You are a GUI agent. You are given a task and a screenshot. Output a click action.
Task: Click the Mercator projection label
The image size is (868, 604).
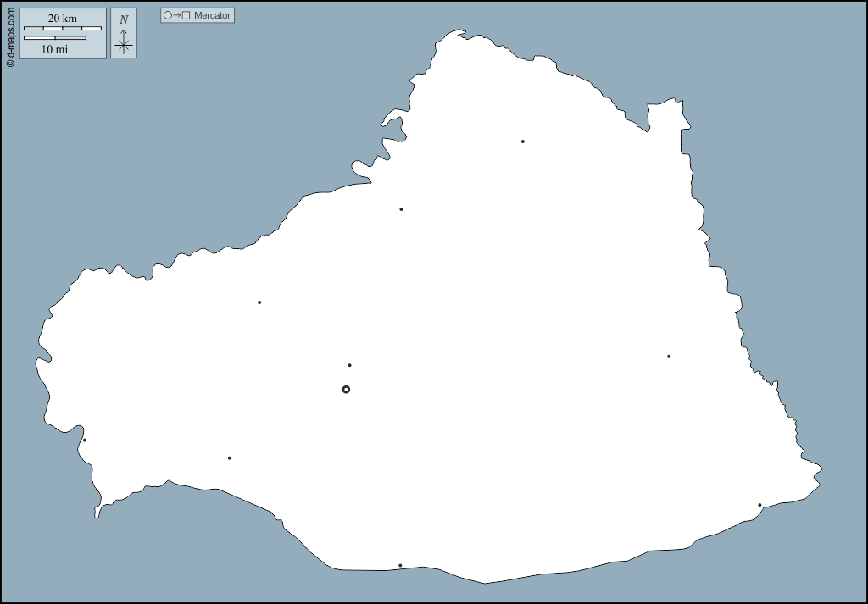pos(212,15)
